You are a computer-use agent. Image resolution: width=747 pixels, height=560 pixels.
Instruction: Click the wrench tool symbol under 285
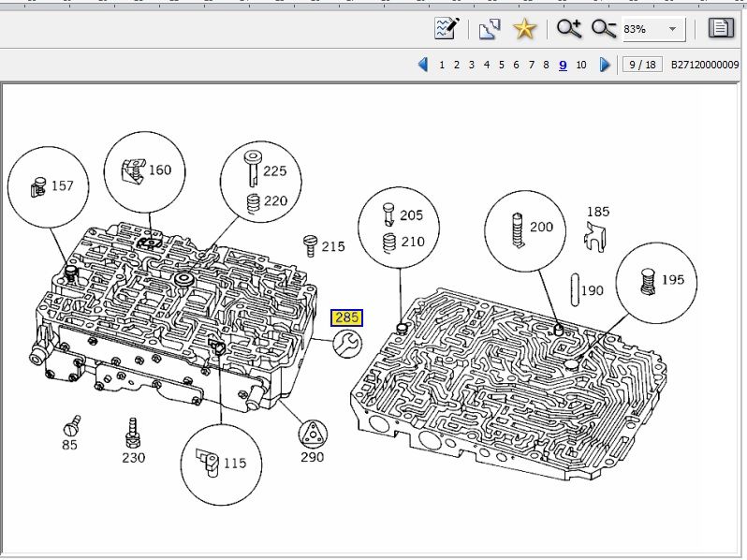pos(347,344)
